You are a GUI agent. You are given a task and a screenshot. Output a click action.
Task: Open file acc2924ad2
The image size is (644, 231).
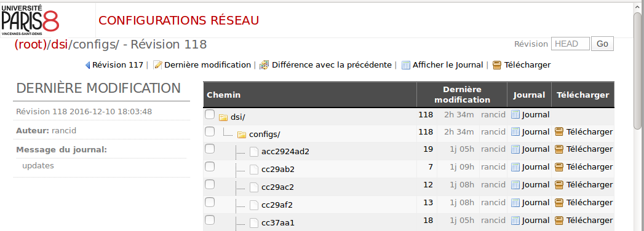pyautogui.click(x=285, y=152)
